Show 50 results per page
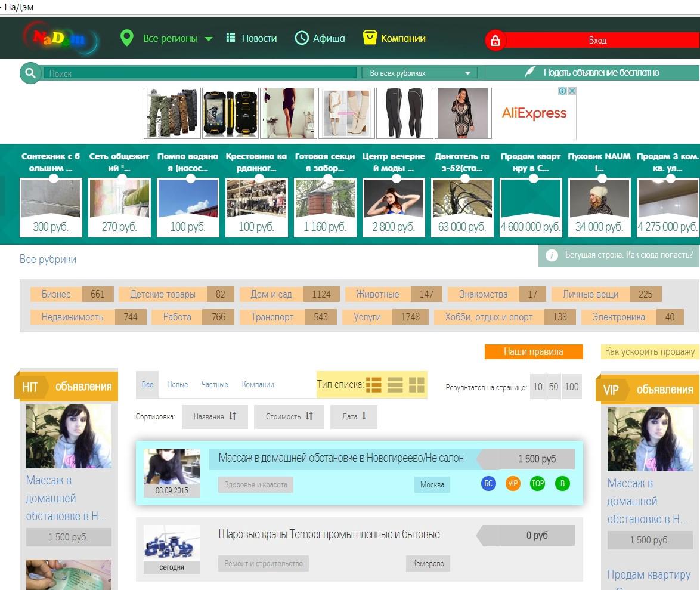 (553, 387)
